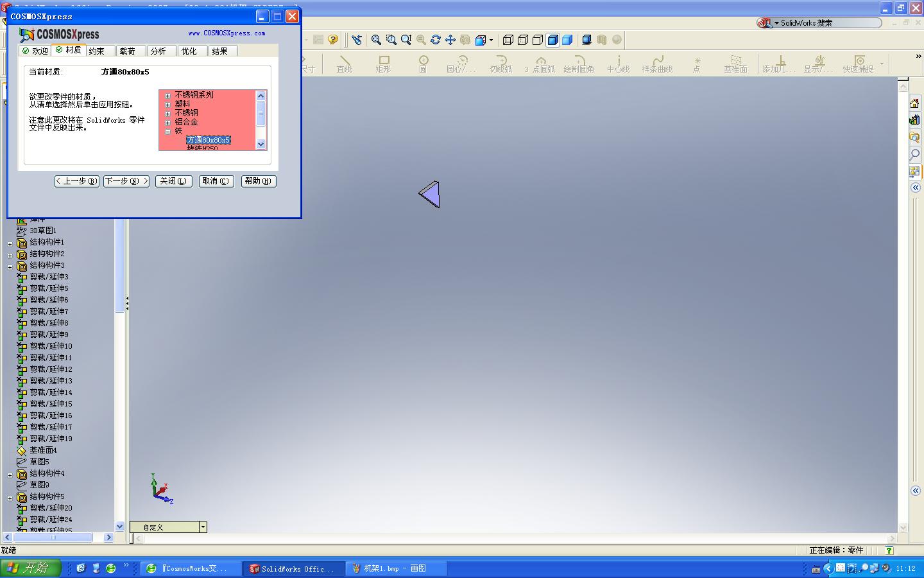Image resolution: width=924 pixels, height=578 pixels.
Task: Click the 帮助(H) help button
Action: (x=259, y=181)
